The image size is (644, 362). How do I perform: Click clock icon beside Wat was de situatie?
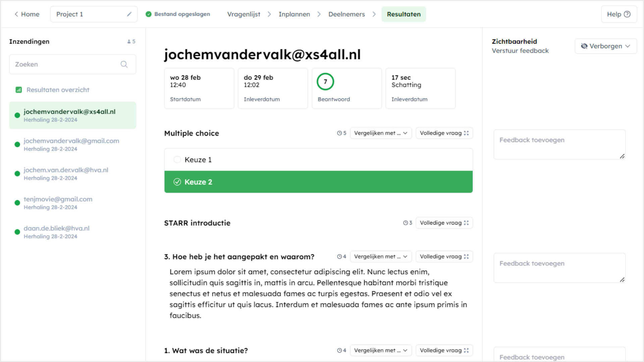click(x=339, y=350)
